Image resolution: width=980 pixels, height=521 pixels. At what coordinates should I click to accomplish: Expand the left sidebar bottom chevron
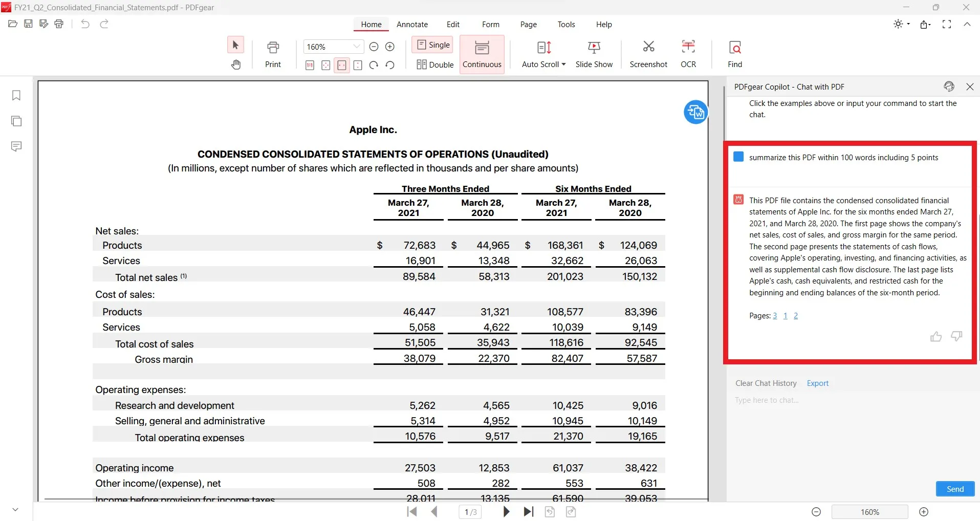pos(15,510)
